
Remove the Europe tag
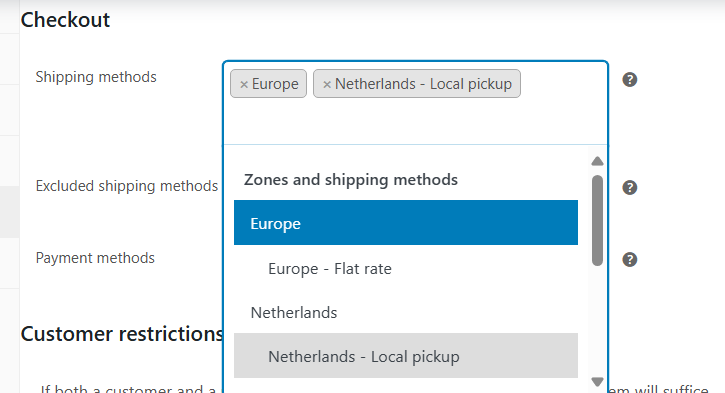[x=244, y=84]
